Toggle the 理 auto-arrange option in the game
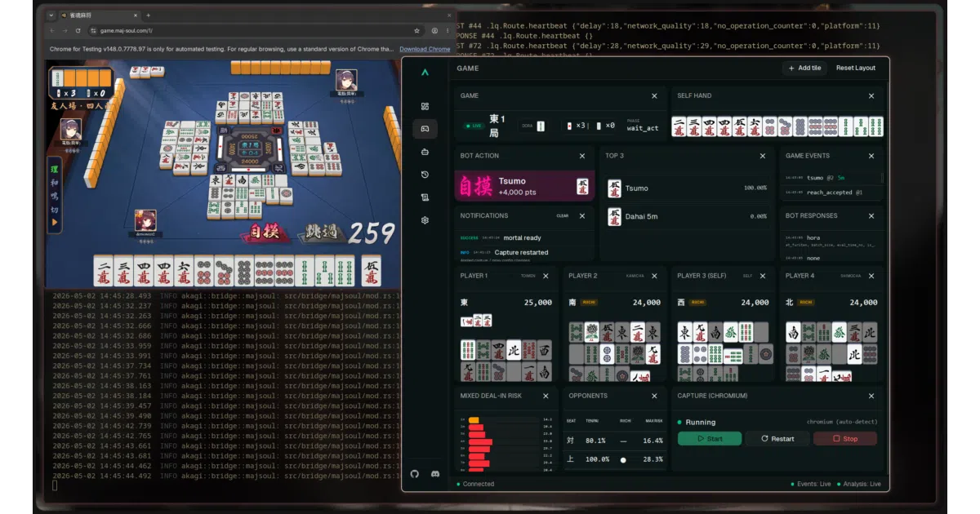This screenshot has width=980, height=514. 55,168
